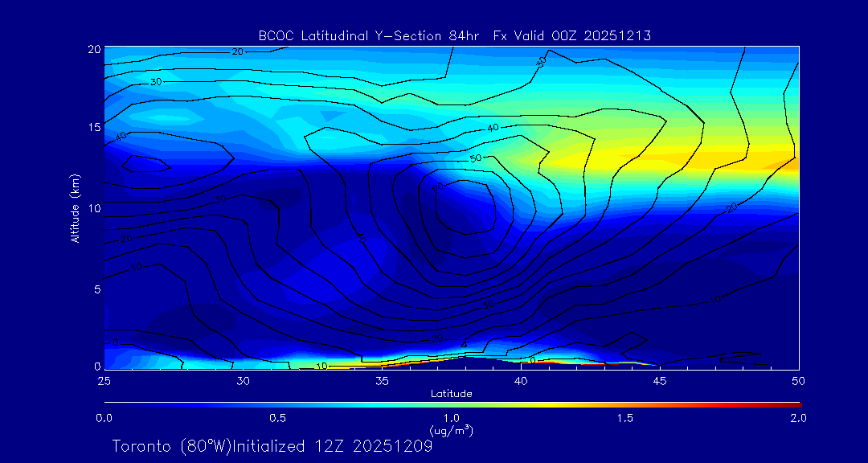The width and height of the screenshot is (868, 463).
Task: Click altitude axis tick label "20"
Action: [x=95, y=48]
